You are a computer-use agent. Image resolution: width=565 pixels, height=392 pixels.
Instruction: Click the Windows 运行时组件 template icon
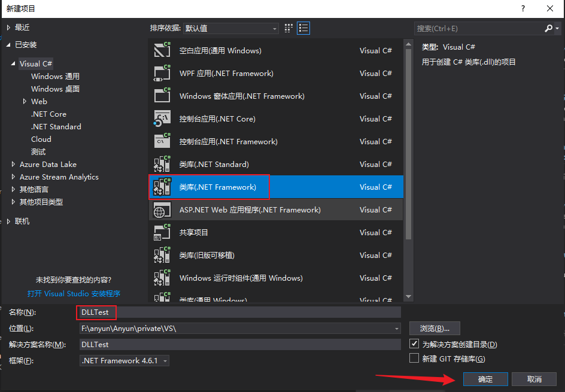[x=162, y=278]
